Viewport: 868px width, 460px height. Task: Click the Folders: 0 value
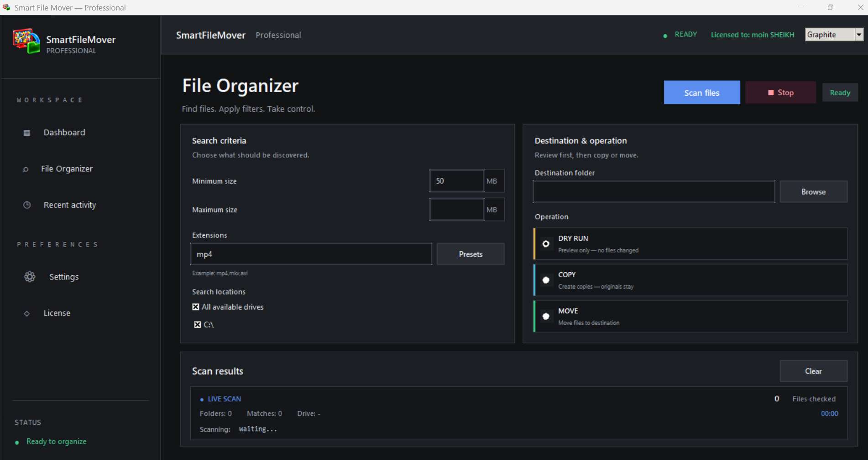point(215,413)
